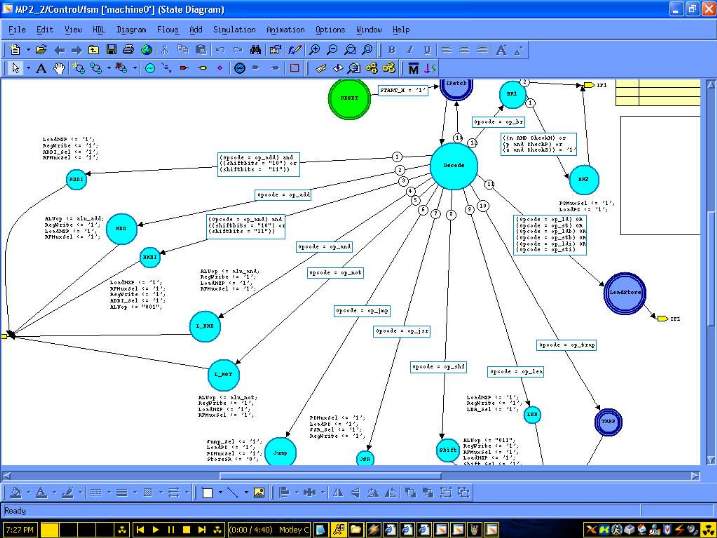This screenshot has height=538, width=717.
Task: Click the New document icon
Action: pos(15,49)
